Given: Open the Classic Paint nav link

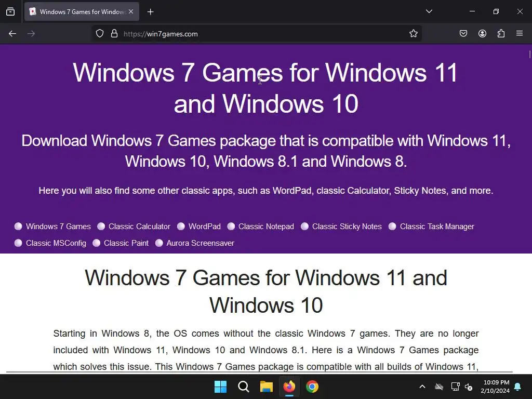Looking at the screenshot, I should click(126, 243).
